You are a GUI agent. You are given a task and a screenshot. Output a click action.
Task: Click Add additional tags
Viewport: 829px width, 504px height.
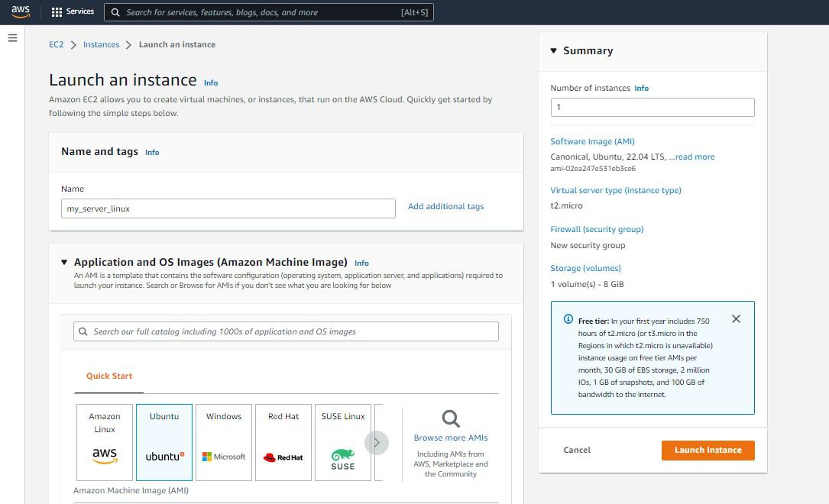click(445, 207)
